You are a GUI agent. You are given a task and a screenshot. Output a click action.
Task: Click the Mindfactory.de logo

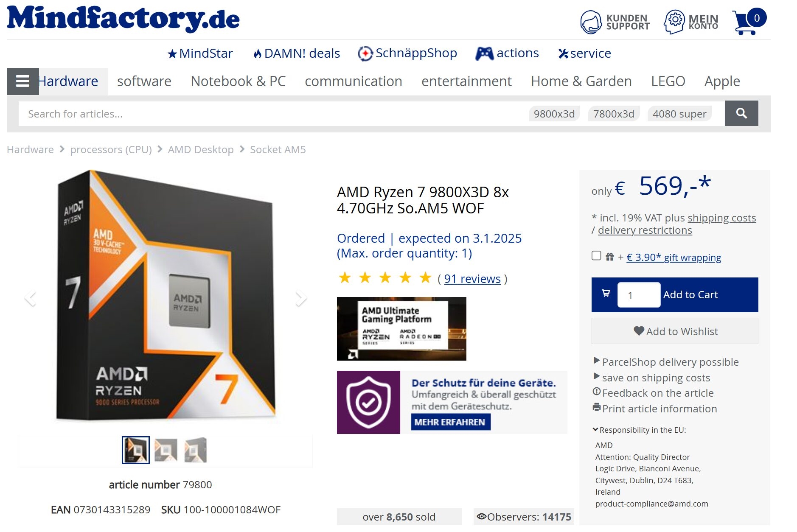(123, 19)
